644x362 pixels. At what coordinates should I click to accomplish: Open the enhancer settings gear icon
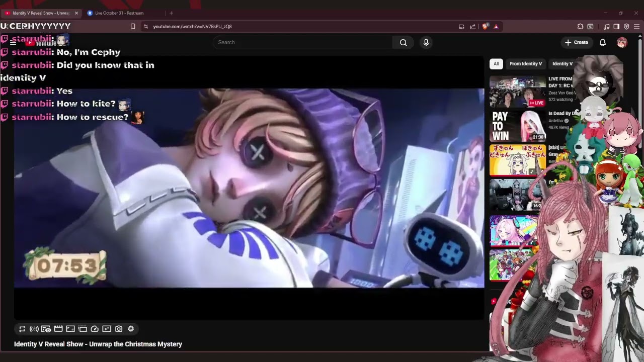131,329
